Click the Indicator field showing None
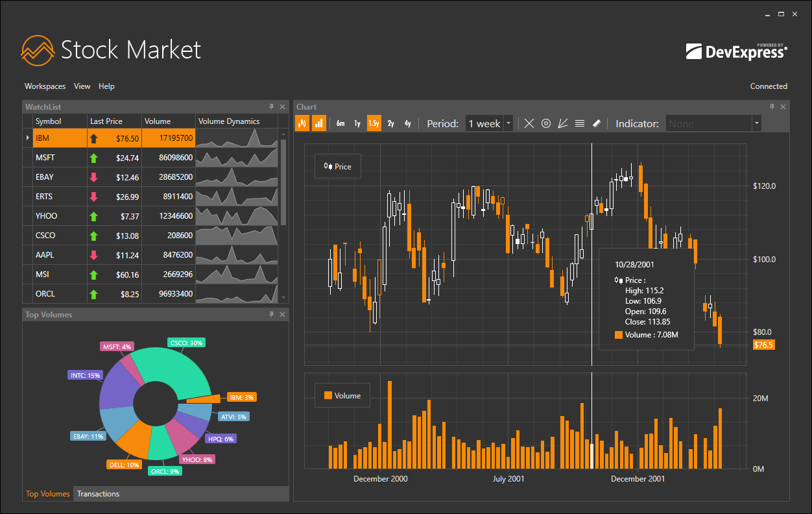This screenshot has height=514, width=812. [x=709, y=123]
